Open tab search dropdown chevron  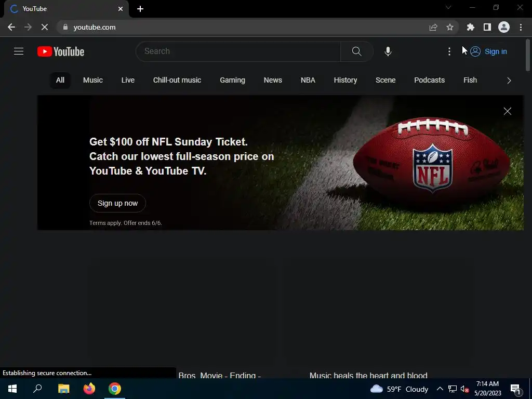point(448,7)
